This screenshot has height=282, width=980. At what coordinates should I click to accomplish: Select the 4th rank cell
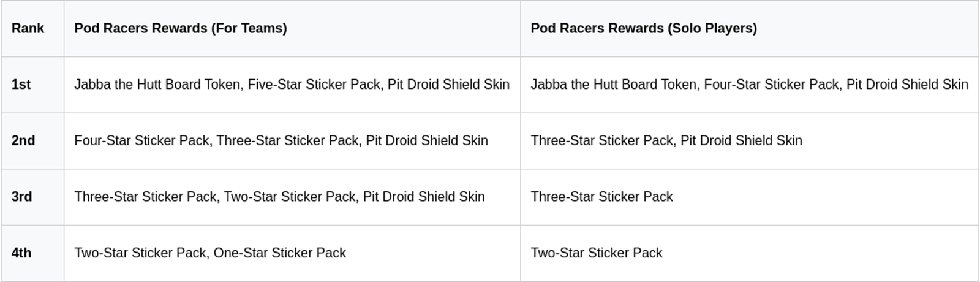(x=22, y=253)
